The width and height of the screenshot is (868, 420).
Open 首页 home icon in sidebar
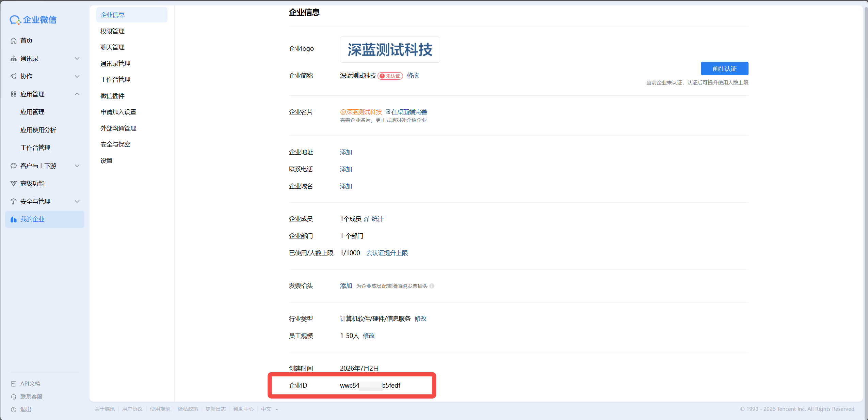(x=14, y=41)
